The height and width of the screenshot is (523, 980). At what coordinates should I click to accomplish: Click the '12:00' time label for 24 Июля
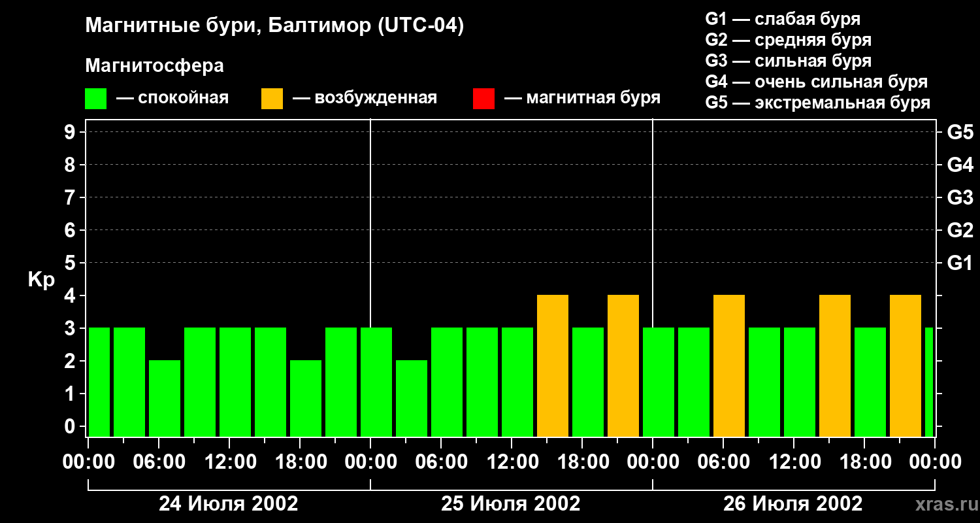click(x=229, y=462)
